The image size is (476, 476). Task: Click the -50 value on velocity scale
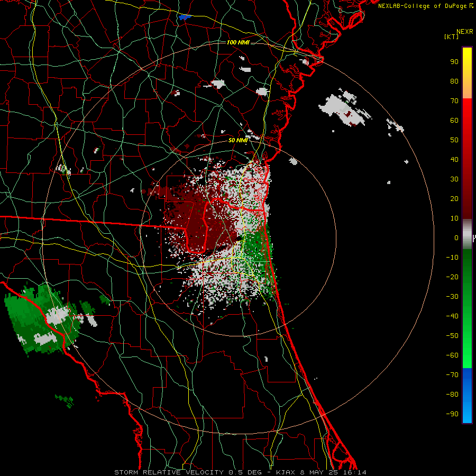click(452, 336)
